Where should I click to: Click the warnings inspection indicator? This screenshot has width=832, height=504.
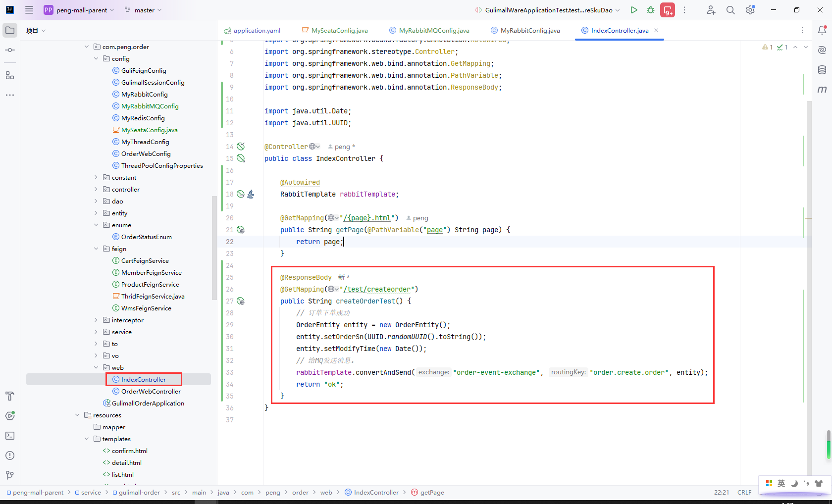[x=768, y=47]
